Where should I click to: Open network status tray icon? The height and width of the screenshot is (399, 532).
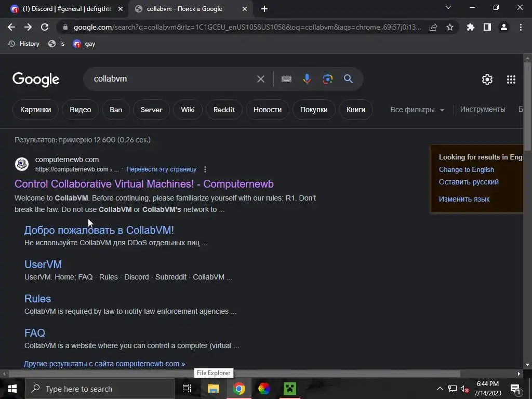(453, 389)
